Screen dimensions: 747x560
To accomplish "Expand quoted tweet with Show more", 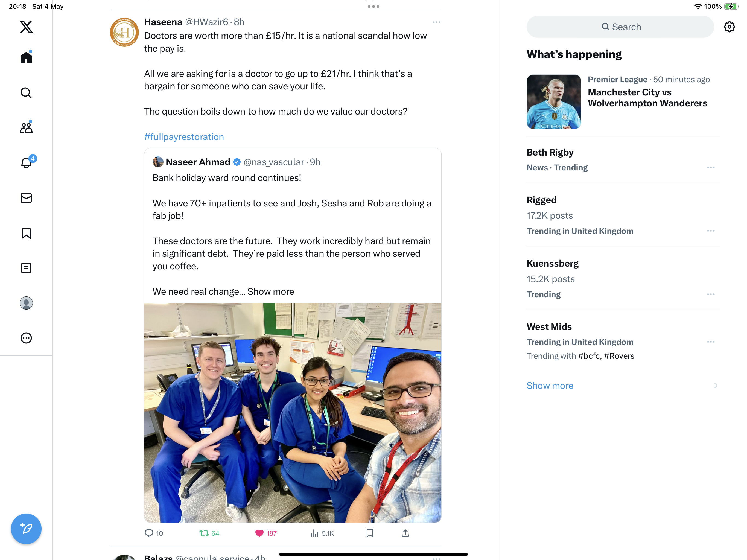I will (x=270, y=291).
